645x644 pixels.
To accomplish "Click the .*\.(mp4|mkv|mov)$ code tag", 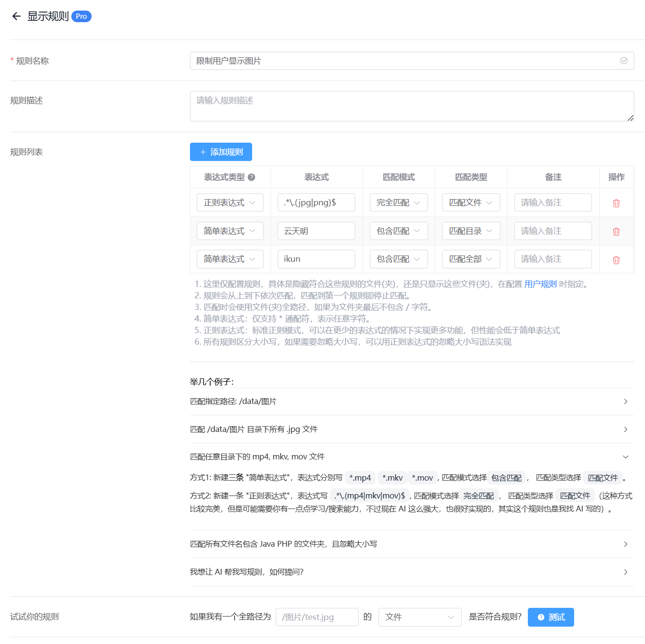I will [370, 496].
